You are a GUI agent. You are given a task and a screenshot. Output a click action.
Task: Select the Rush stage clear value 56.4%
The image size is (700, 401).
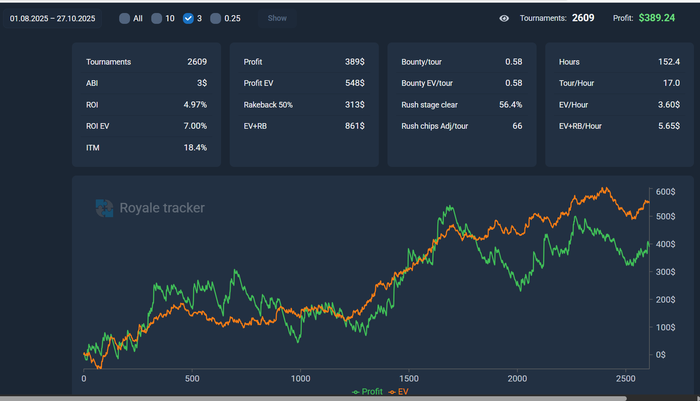coord(510,104)
